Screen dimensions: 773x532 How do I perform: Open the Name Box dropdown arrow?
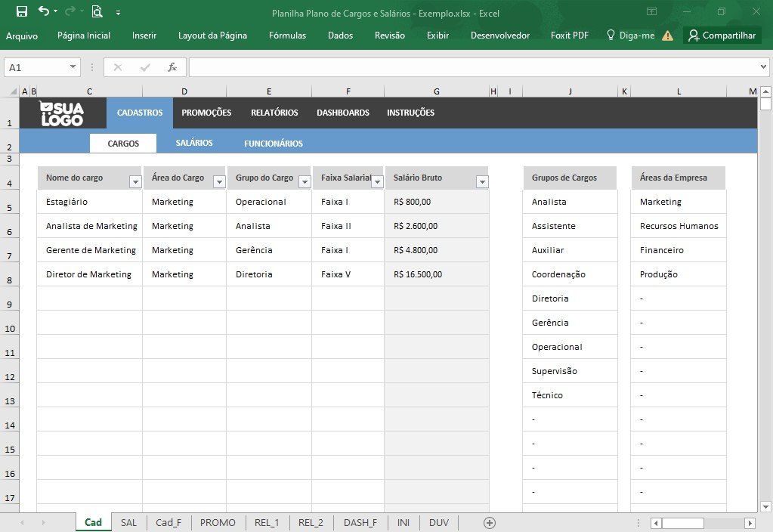73,66
